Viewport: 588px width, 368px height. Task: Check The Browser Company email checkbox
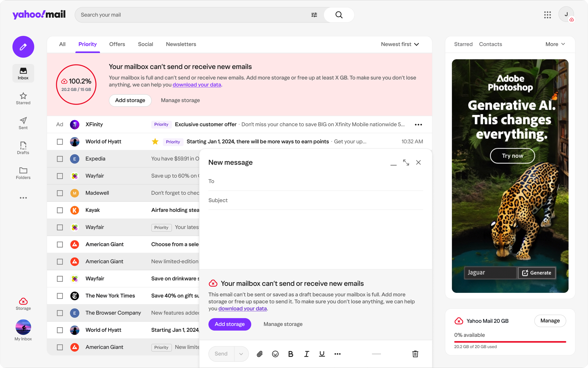[60, 313]
